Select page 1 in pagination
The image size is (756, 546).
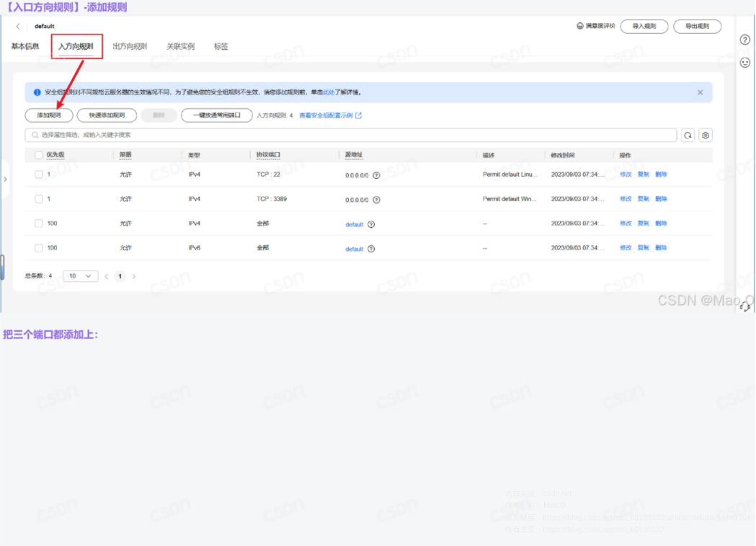(120, 276)
